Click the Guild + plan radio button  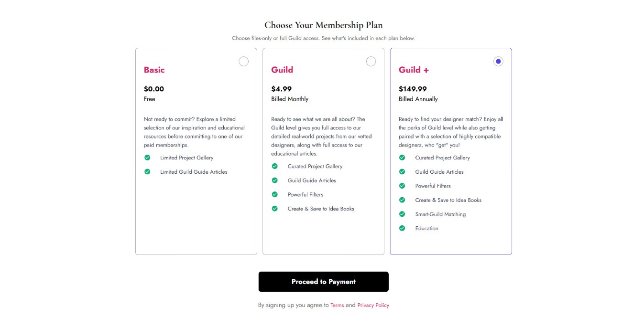pos(498,62)
